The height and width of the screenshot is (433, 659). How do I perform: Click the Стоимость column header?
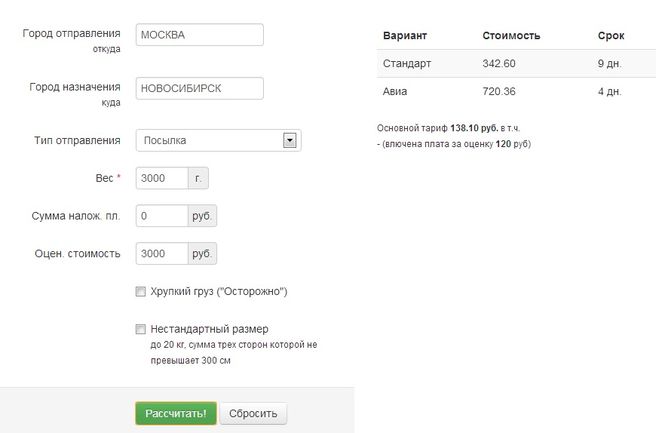point(511,36)
